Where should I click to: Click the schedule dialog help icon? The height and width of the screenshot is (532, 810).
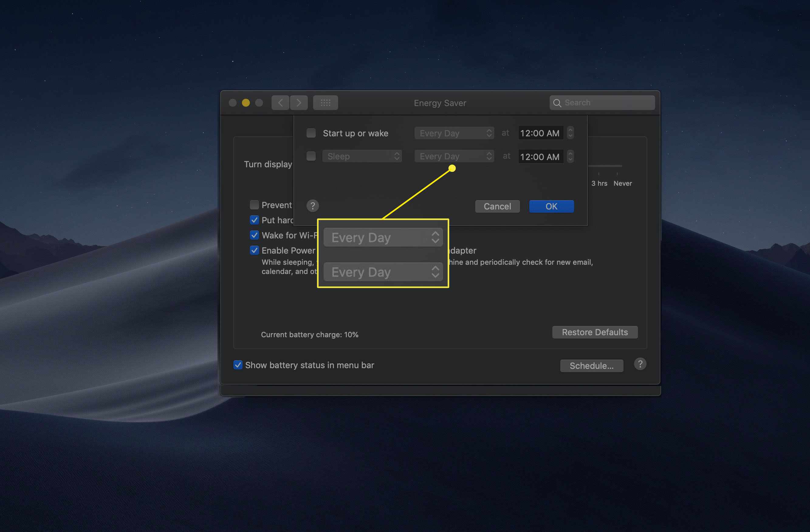pyautogui.click(x=312, y=206)
